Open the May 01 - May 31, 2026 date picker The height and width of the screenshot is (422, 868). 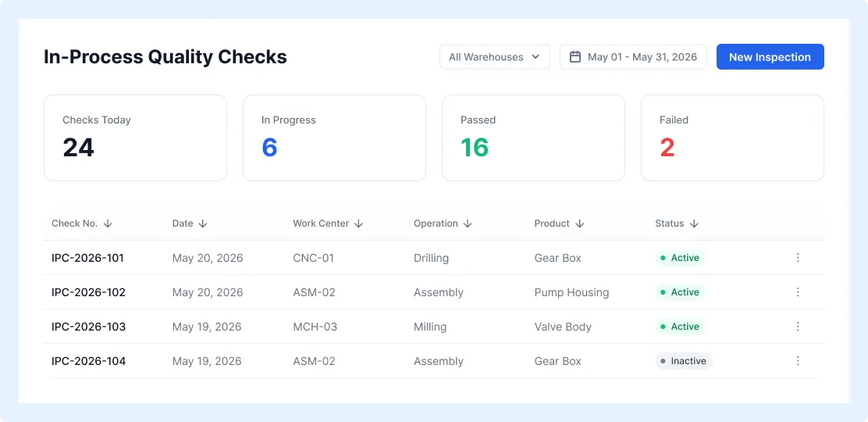(x=633, y=56)
